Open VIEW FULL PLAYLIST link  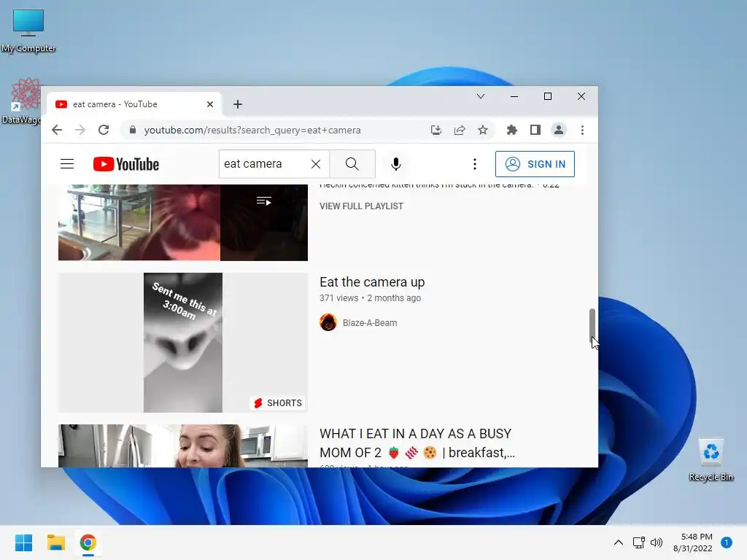tap(361, 206)
